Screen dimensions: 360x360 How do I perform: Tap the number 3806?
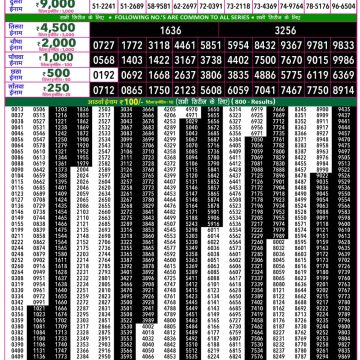point(211,75)
